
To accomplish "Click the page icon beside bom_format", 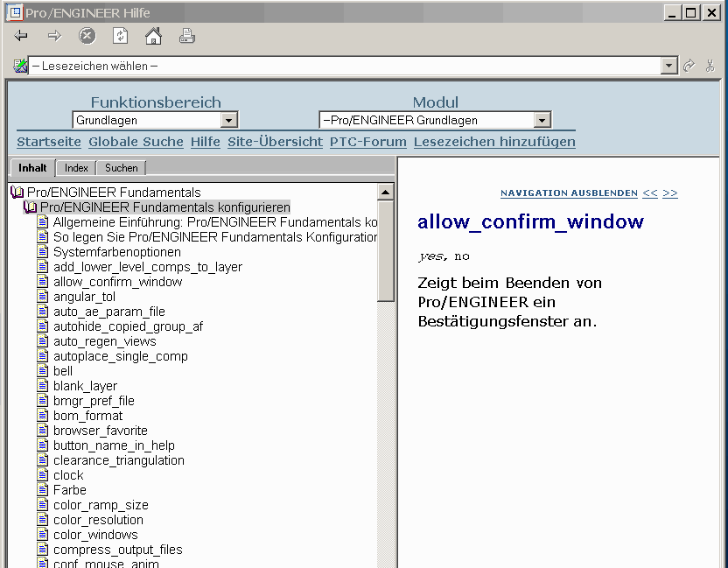I will (x=43, y=415).
